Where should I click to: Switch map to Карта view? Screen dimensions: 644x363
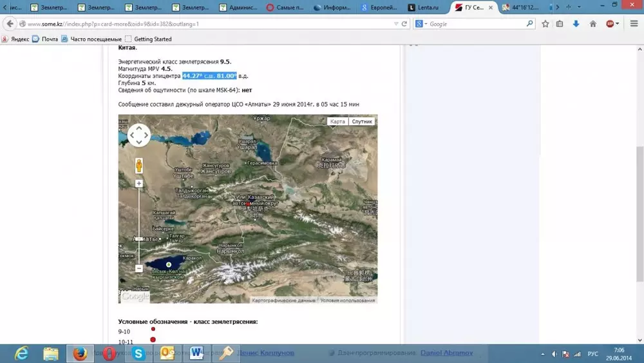[x=337, y=121]
